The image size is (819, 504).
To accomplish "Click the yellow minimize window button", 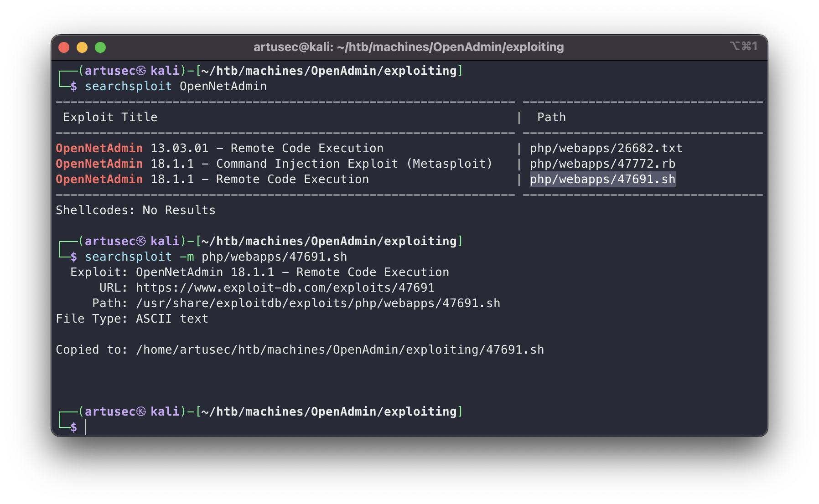I will [82, 47].
